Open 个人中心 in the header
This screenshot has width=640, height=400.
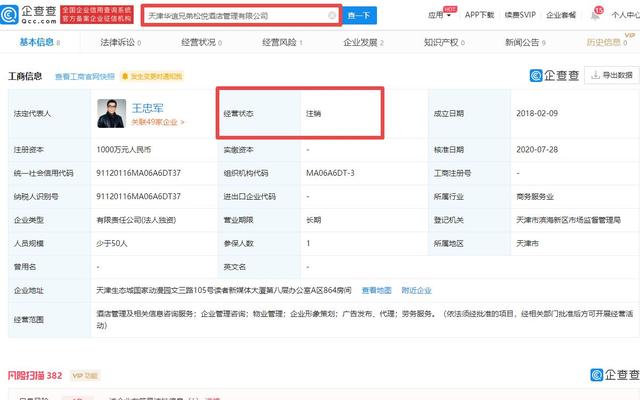click(x=625, y=15)
